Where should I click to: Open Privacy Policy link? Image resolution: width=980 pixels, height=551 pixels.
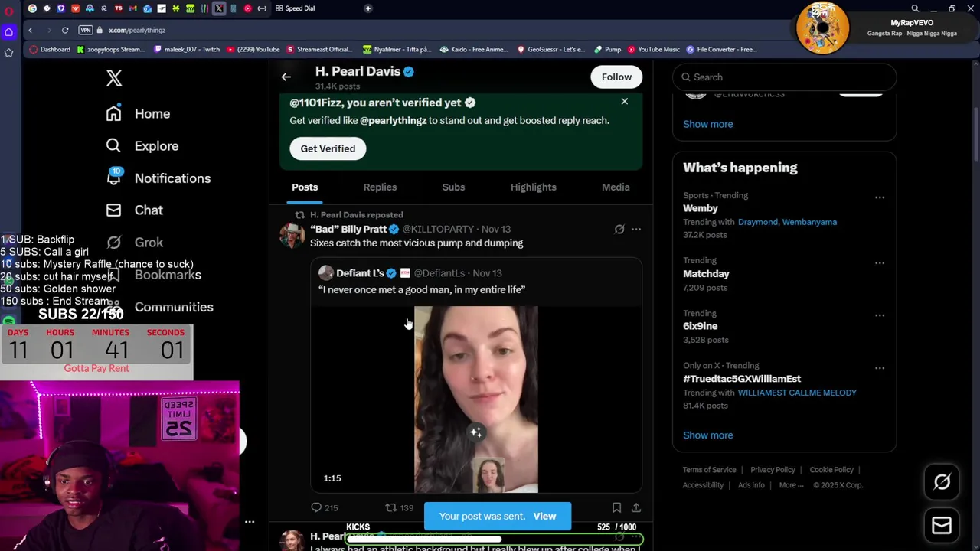(x=773, y=470)
